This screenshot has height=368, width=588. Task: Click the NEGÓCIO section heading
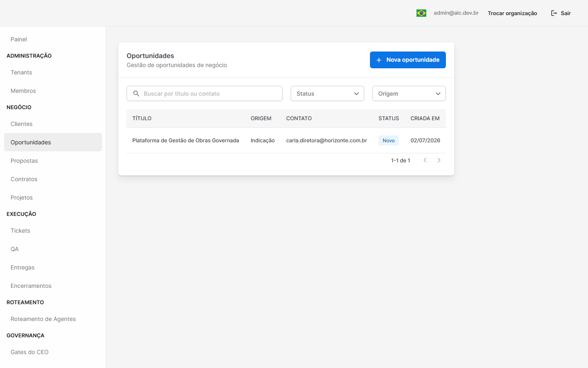19,107
